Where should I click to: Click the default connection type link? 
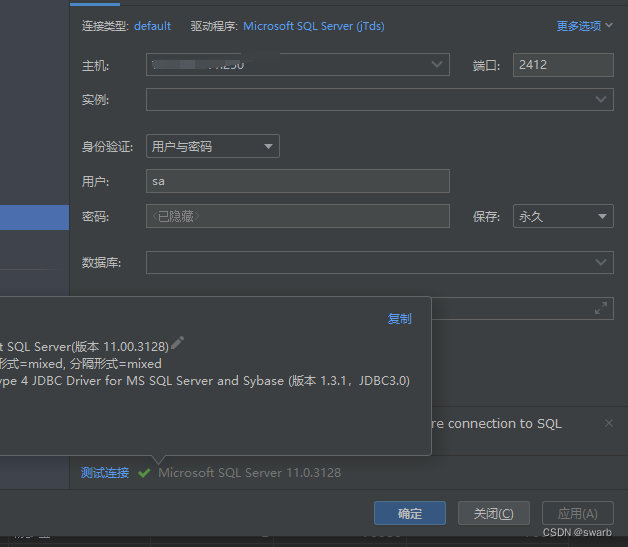(x=152, y=26)
